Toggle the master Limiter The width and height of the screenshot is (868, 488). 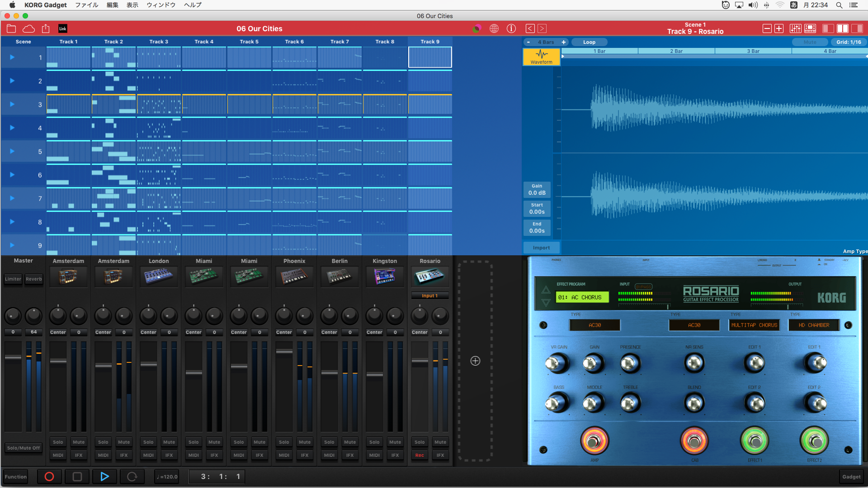coord(13,279)
